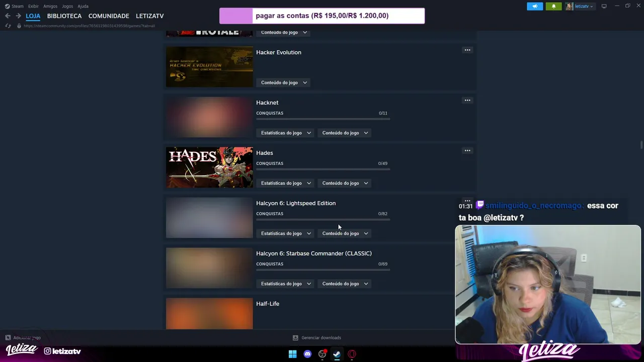644x362 pixels.
Task: Open the notifications bell button
Action: 553,6
